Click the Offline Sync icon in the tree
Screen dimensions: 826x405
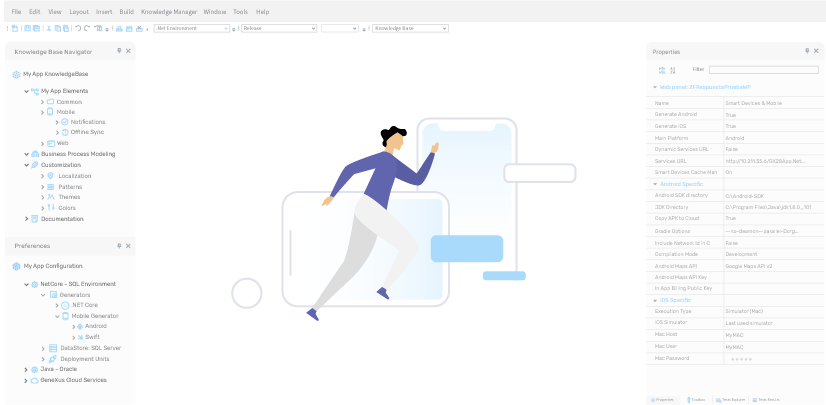point(63,132)
